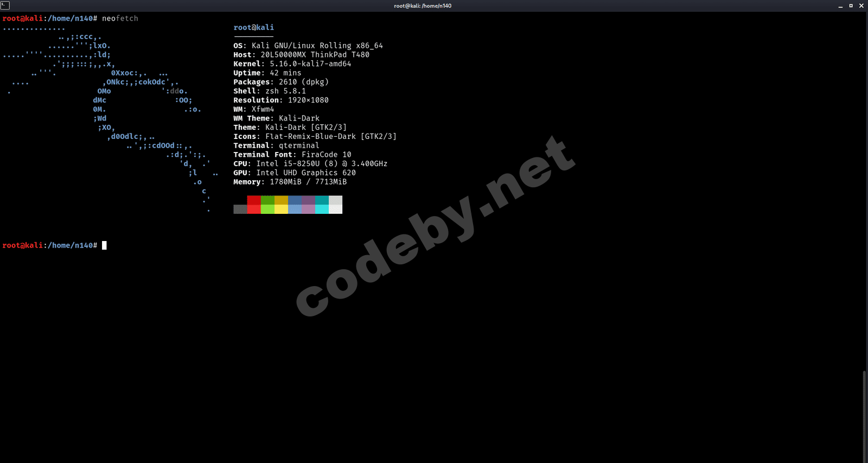
Task: Click the bottom prompt cursor block
Action: [104, 245]
